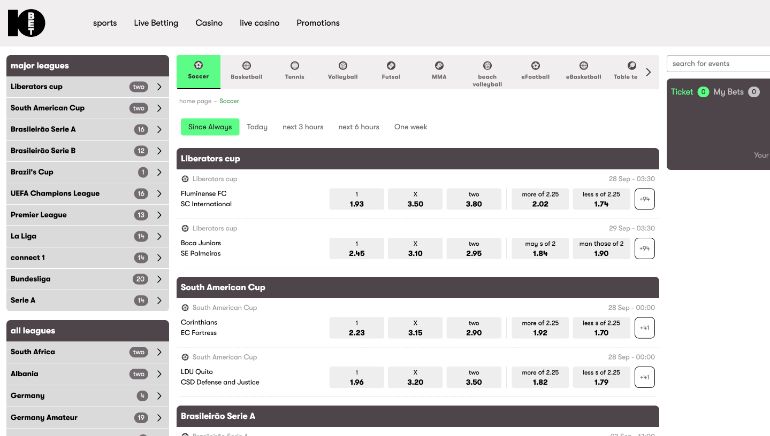The image size is (770, 436).
Task: Open the sports menu
Action: [x=105, y=23]
